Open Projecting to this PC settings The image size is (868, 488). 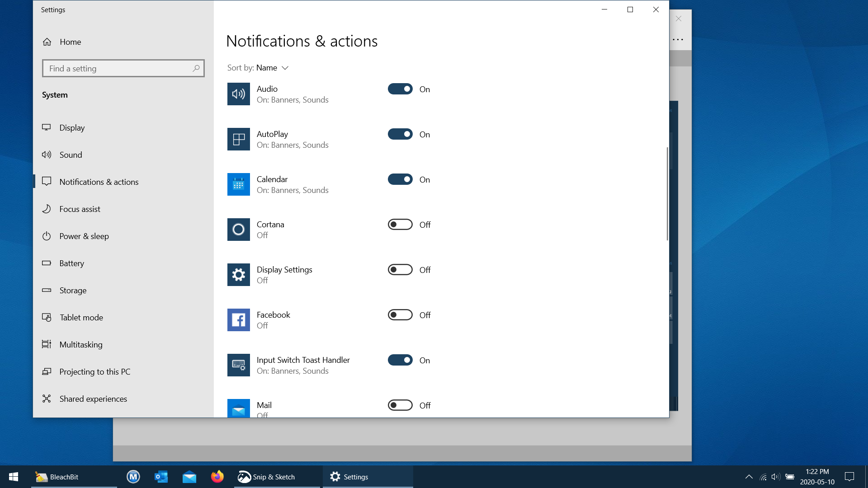[94, 371]
